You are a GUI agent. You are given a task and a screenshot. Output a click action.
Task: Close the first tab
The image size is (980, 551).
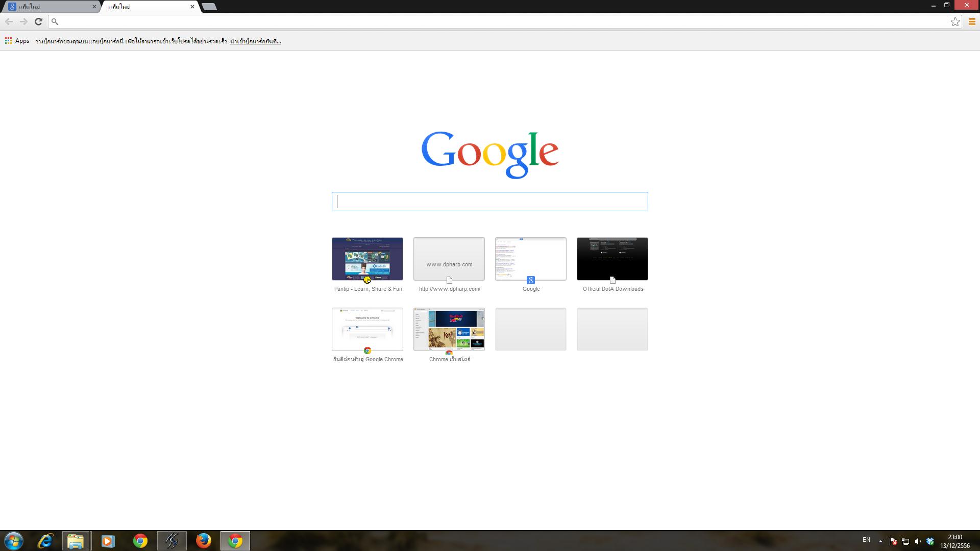pos(94,7)
